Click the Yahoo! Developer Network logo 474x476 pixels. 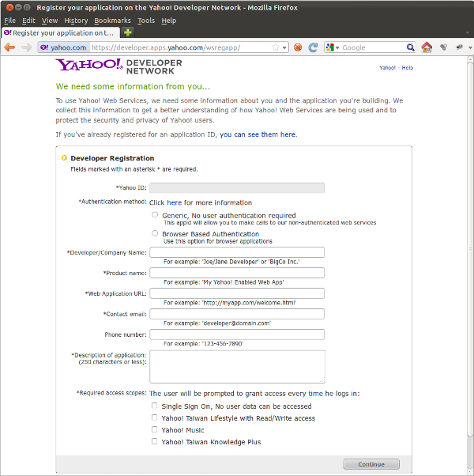[118, 66]
